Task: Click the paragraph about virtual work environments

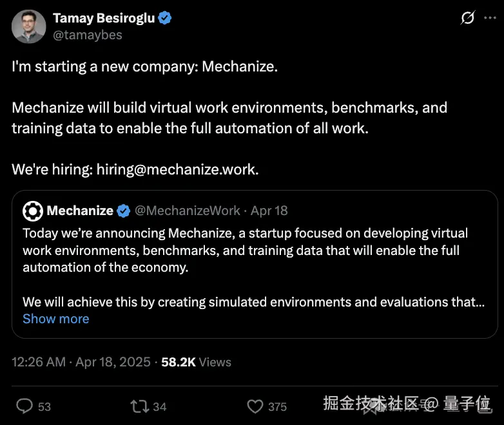Action: tap(229, 117)
